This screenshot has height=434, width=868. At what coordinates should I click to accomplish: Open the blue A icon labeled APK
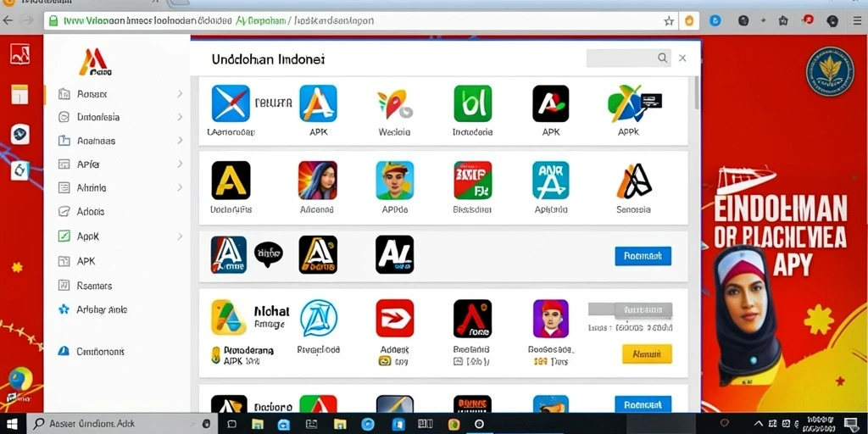pos(319,103)
